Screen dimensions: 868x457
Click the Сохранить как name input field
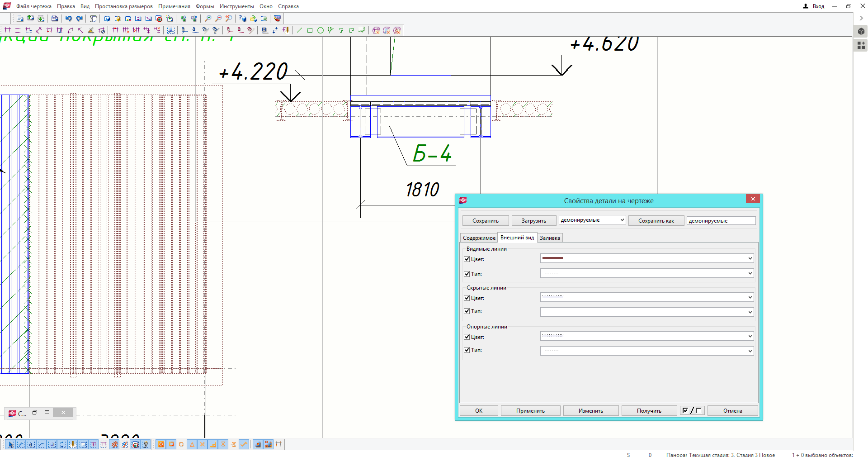coord(721,221)
